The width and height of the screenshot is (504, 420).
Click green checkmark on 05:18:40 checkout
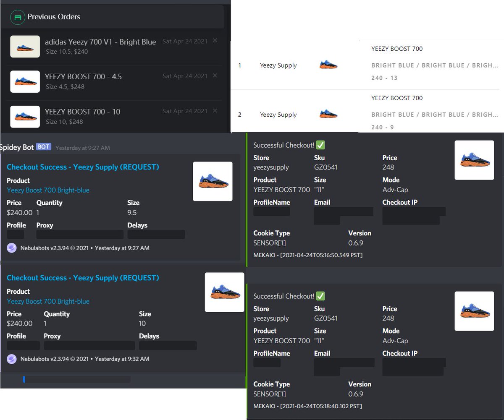click(320, 296)
